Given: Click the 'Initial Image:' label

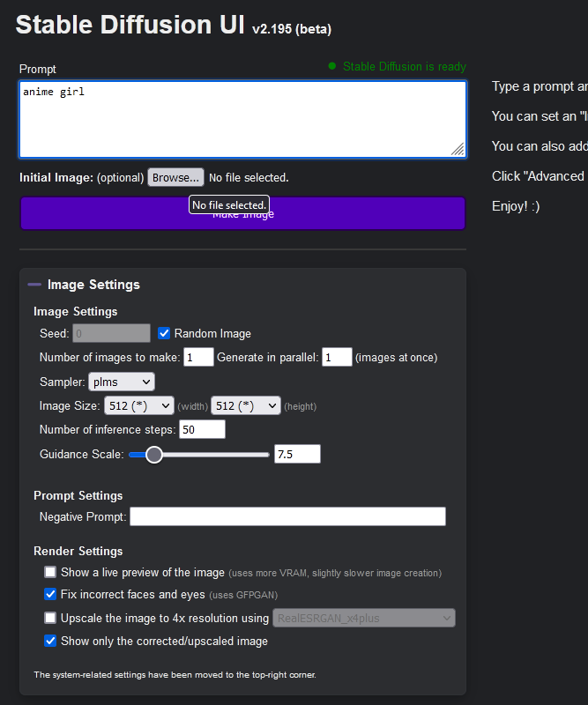Looking at the screenshot, I should (56, 178).
